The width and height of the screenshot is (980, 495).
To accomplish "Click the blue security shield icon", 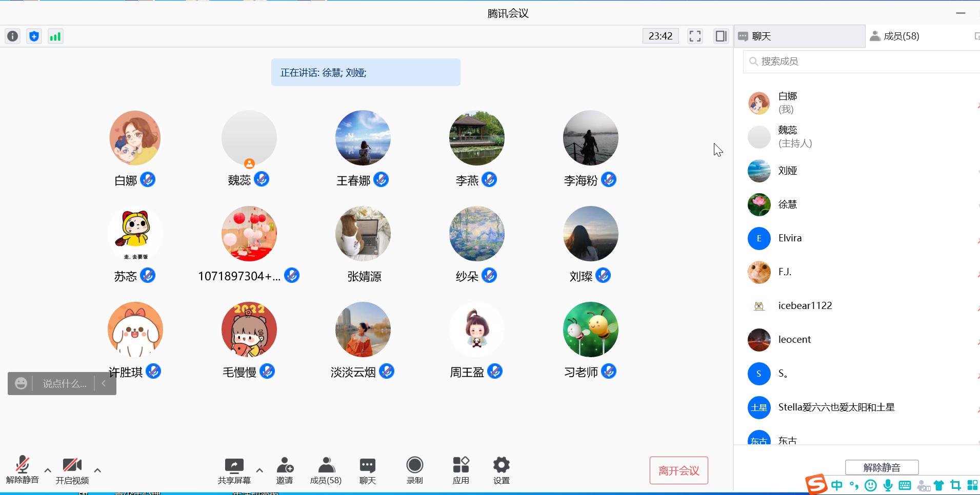I will coord(34,36).
